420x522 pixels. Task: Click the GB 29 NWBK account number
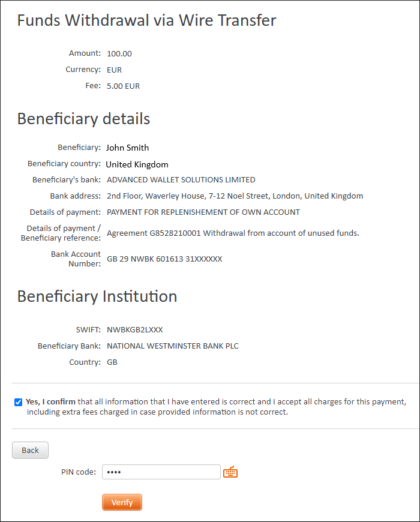pyautogui.click(x=164, y=259)
